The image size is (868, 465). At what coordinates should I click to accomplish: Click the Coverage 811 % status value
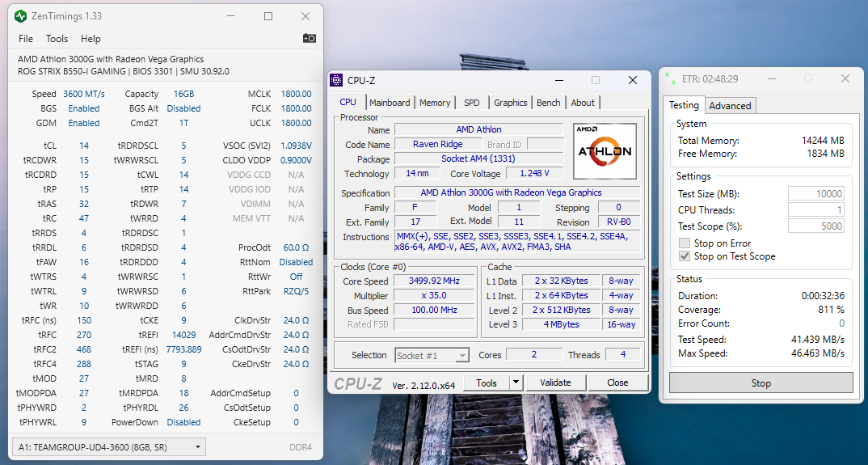point(831,310)
